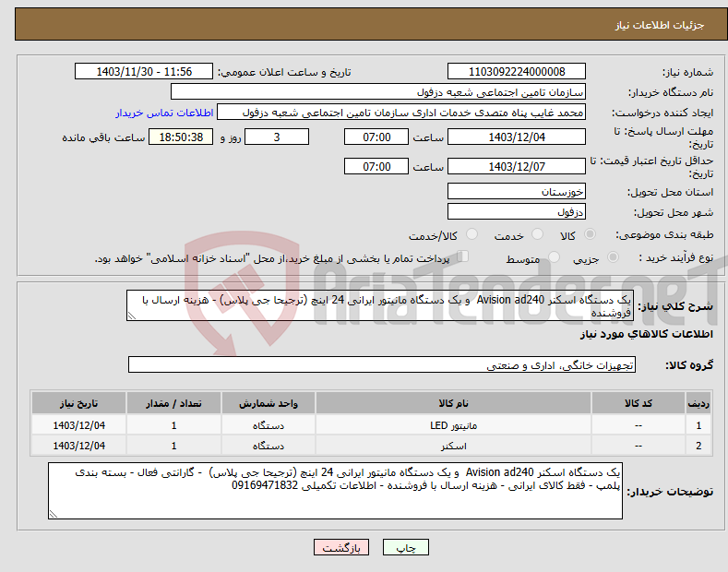Click code cell in مانیتور LED row
Image resolution: width=728 pixels, height=572 pixels.
(638, 425)
